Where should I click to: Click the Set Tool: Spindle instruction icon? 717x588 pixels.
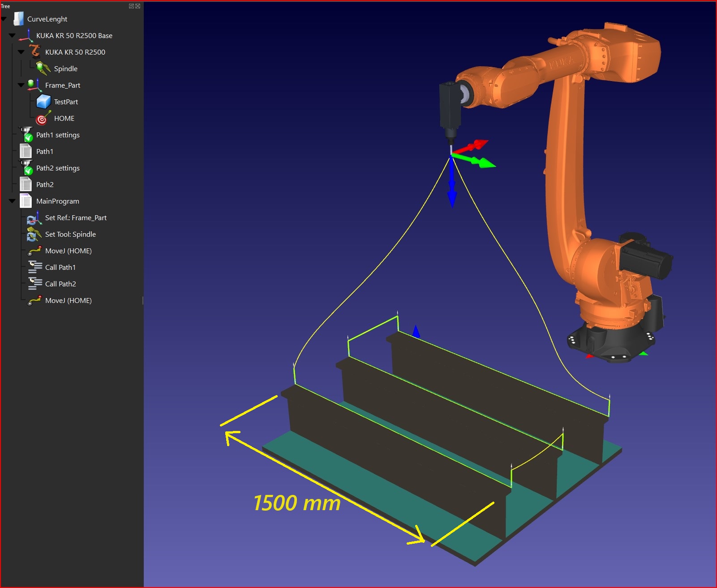pos(34,234)
